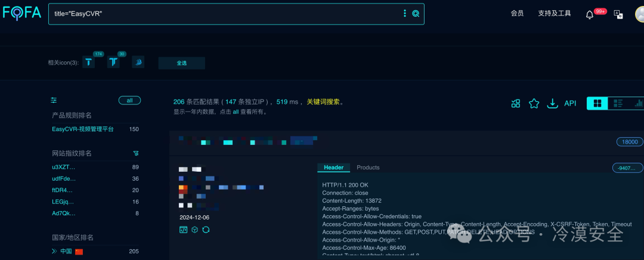Run search with the magnifier icon
Viewport: 644px width, 260px height.
[416, 14]
